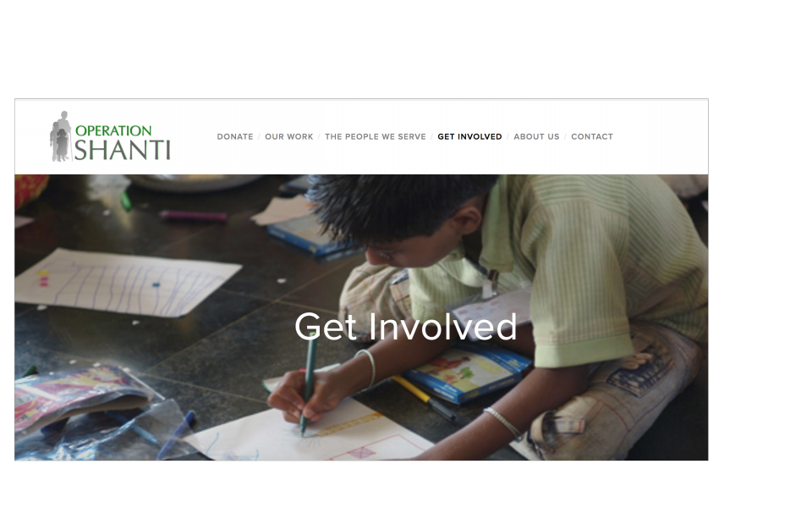
Task: Open the CONTACT link in the navigation
Action: [592, 137]
